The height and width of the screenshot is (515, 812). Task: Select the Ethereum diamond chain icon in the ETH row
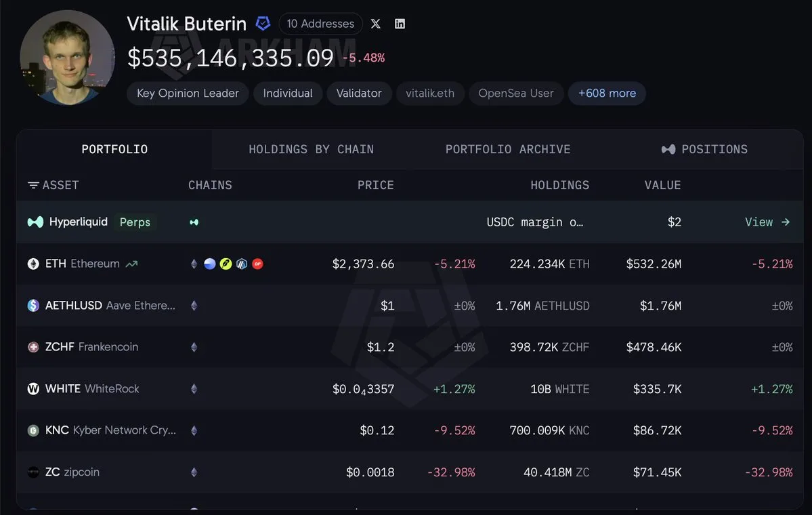click(194, 264)
